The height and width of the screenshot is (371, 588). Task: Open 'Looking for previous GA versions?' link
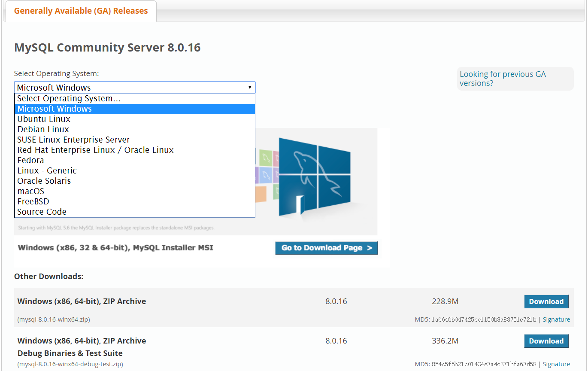[503, 79]
